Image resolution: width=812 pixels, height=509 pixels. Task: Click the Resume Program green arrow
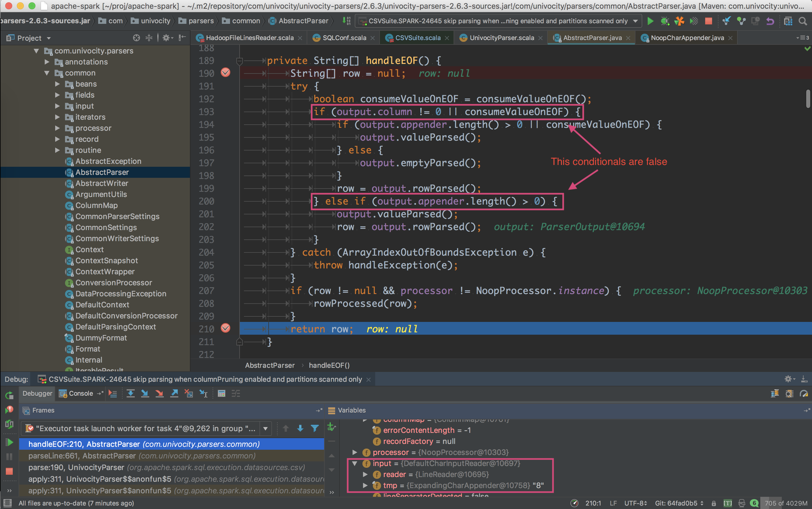(9, 442)
